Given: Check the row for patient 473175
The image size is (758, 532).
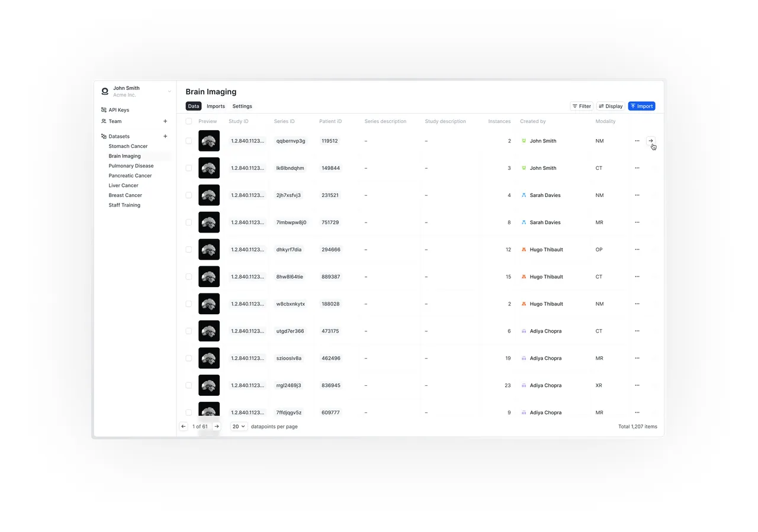Looking at the screenshot, I should [189, 331].
